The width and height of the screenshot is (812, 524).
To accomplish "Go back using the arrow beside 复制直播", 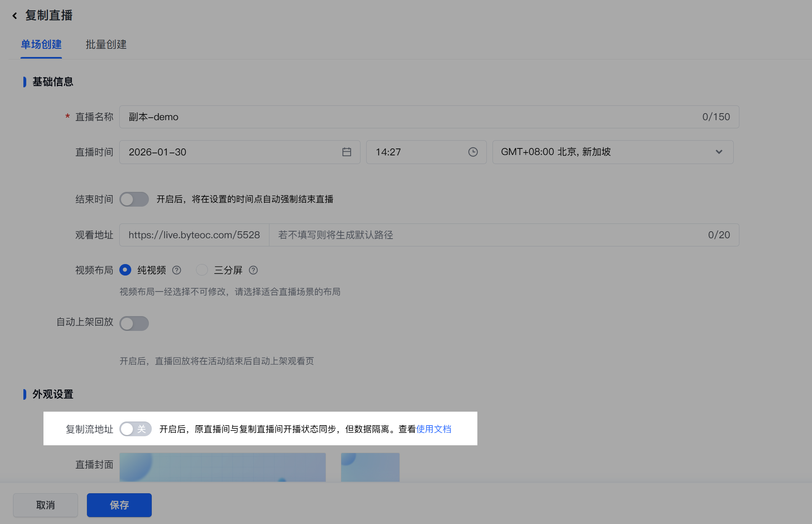I will [15, 16].
